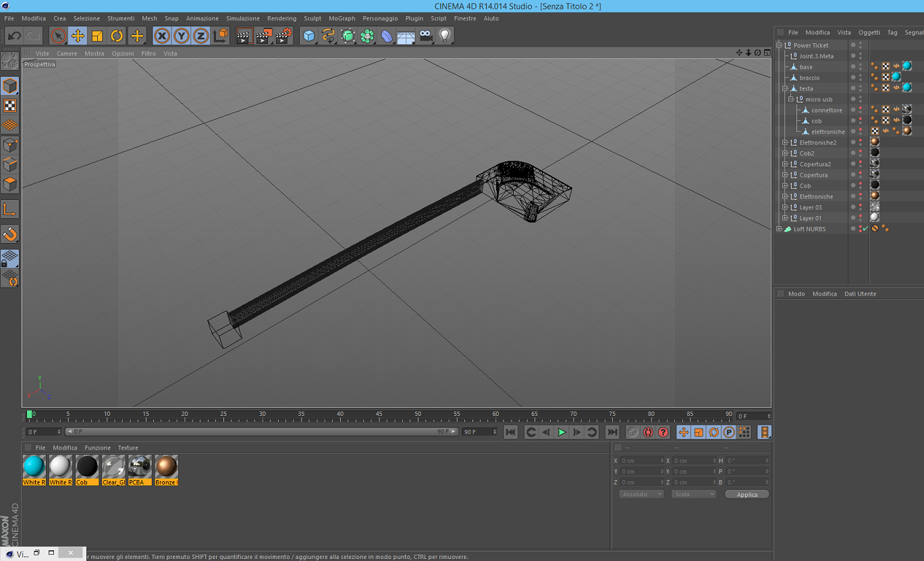Add a cube primitive object
The image size is (924, 561).
coord(309,36)
